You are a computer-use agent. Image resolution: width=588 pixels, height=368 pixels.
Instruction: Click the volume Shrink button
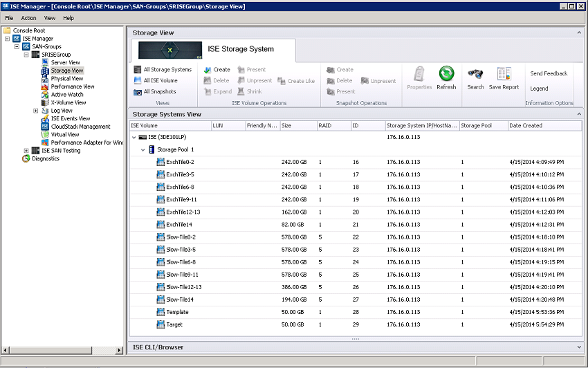[249, 91]
